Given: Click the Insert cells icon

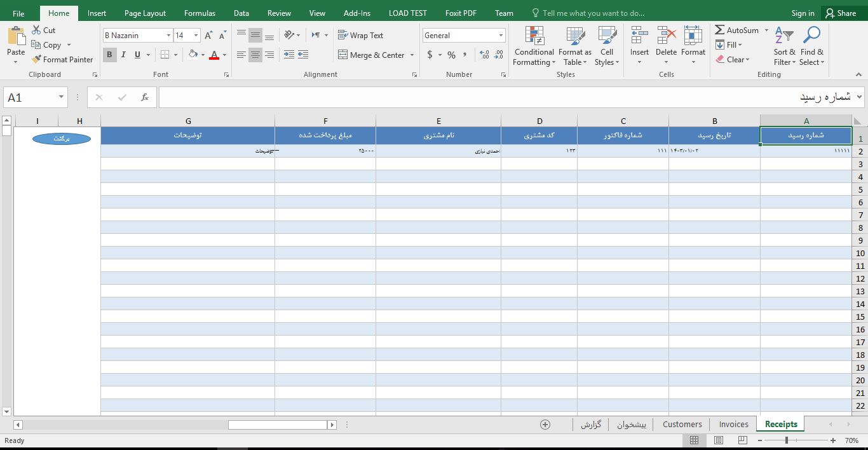Looking at the screenshot, I should [x=639, y=36].
